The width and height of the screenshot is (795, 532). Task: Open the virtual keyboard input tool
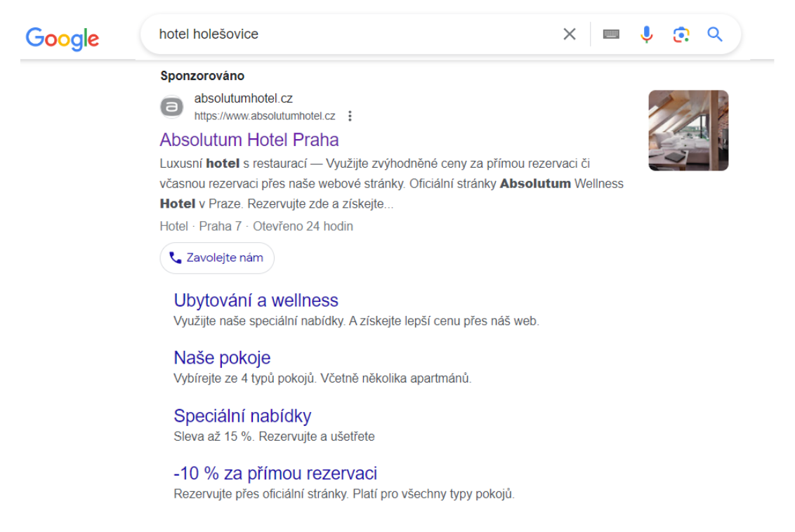tap(611, 34)
